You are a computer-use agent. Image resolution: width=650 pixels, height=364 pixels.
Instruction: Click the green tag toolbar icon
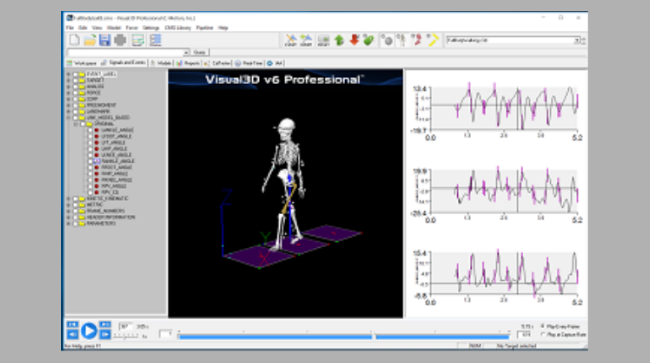click(x=369, y=40)
